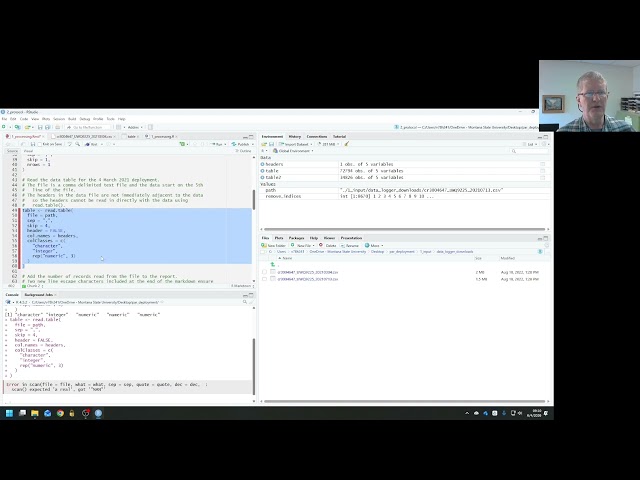Click the find/replace magnifier icon in editor

[78, 144]
